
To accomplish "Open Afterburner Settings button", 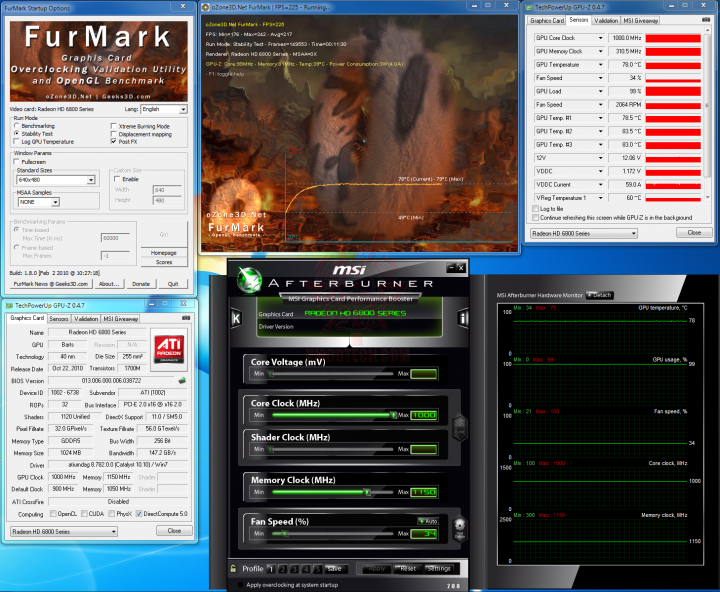I will pos(439,569).
